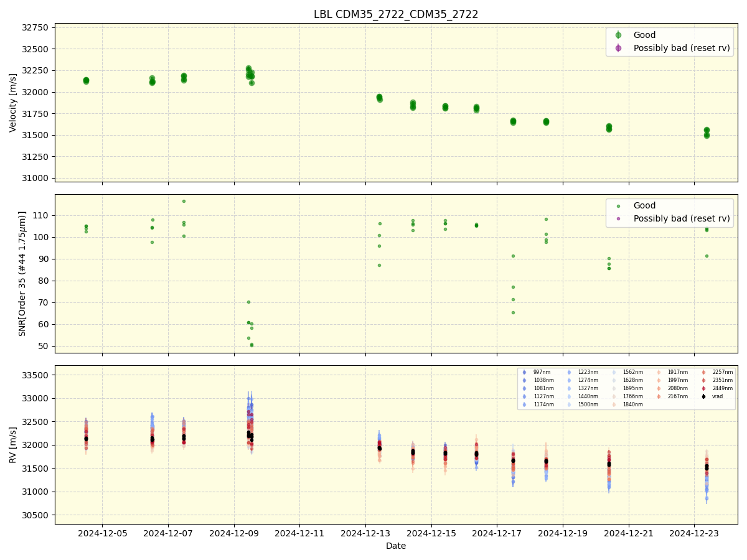This screenshot has width=747, height=560.
Task: Click the 2024-12-17 date tick label
Action: coord(497,533)
